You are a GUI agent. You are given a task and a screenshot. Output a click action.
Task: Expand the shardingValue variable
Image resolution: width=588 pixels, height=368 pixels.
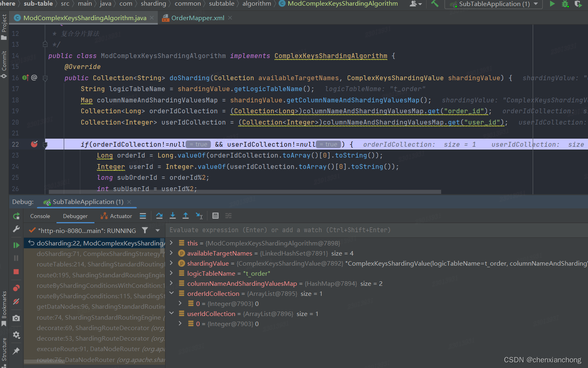[171, 263]
